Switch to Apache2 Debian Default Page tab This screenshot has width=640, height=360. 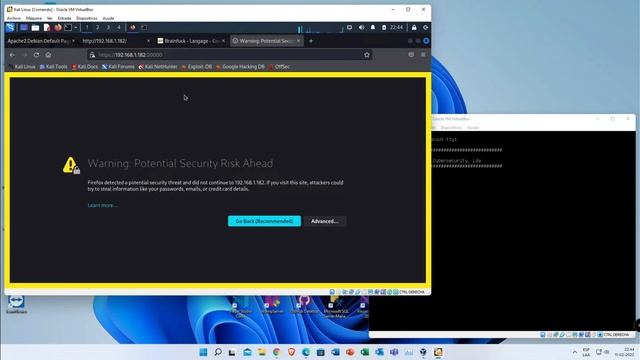pyautogui.click(x=40, y=41)
